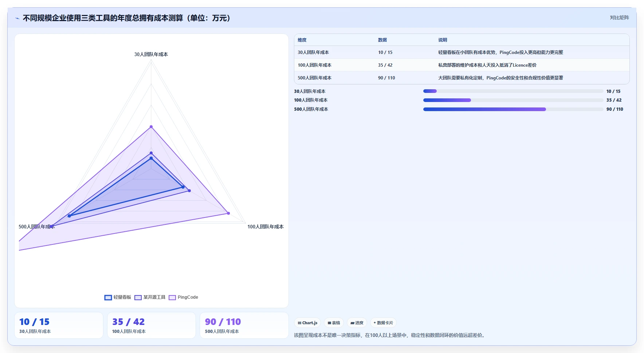Toggle the 轻量看板 legend item
The height and width of the screenshot is (353, 644).
tap(118, 297)
